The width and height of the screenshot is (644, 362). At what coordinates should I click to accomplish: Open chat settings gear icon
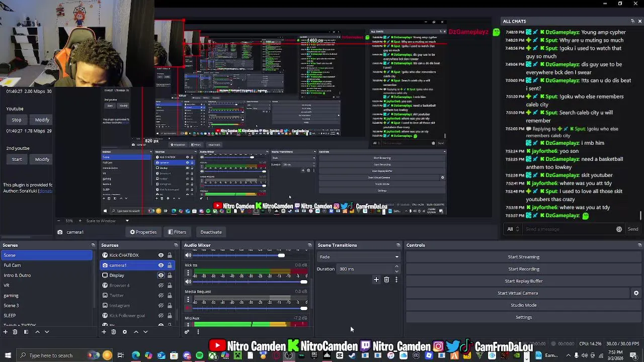[619, 229]
